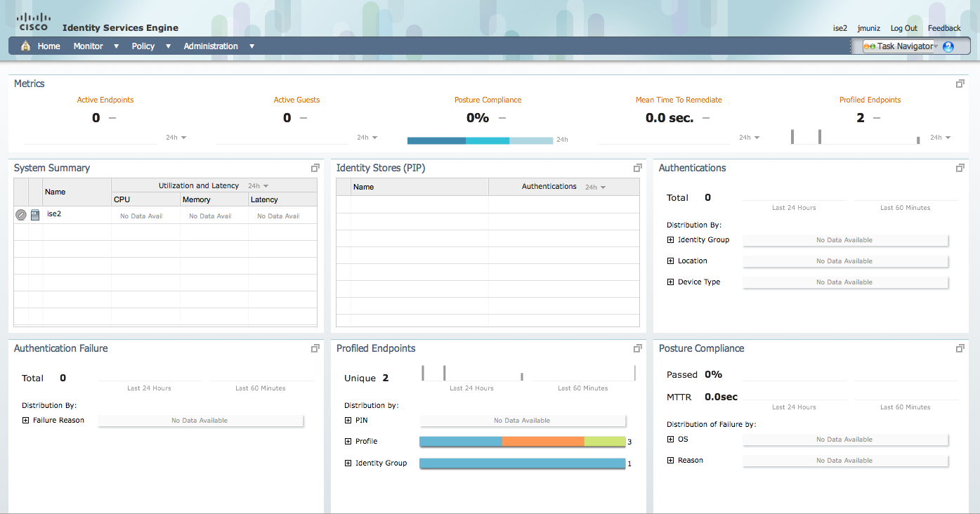Maximize the Metrics panel
The height and width of the screenshot is (514, 980).
click(x=960, y=84)
